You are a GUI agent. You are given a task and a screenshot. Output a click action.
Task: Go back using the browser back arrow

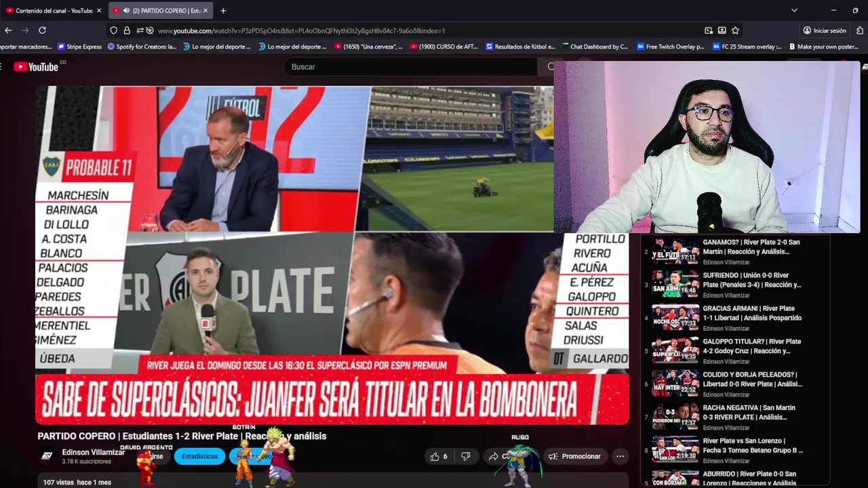tap(8, 30)
